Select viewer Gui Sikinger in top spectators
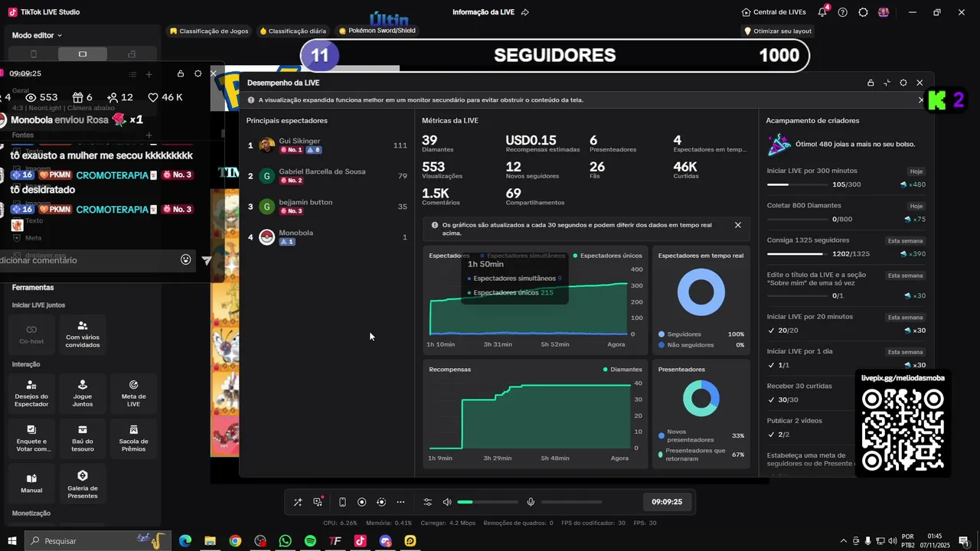980x551 pixels. tap(328, 145)
